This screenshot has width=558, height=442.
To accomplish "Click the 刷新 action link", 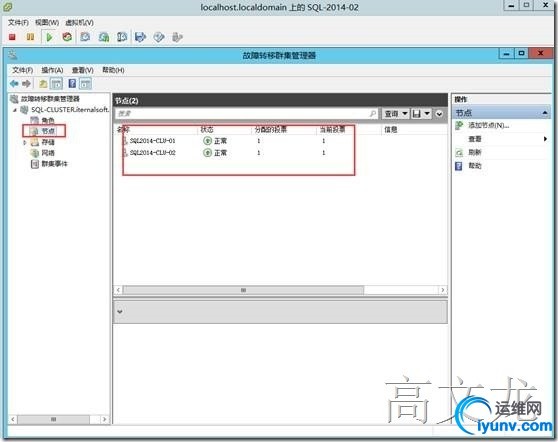I will click(x=475, y=152).
